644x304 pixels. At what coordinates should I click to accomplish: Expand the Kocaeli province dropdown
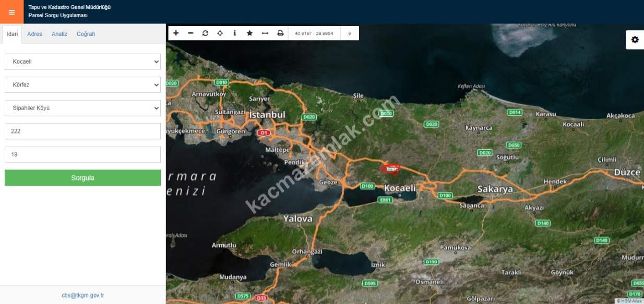[x=82, y=62]
